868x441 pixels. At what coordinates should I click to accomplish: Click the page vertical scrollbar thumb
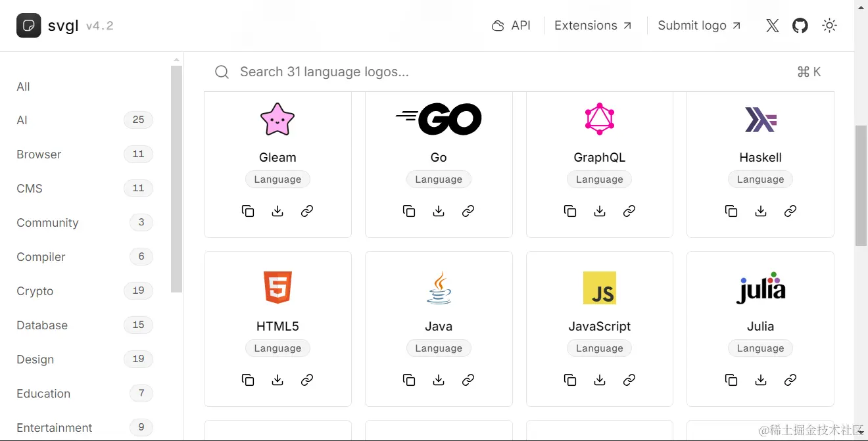pyautogui.click(x=861, y=185)
